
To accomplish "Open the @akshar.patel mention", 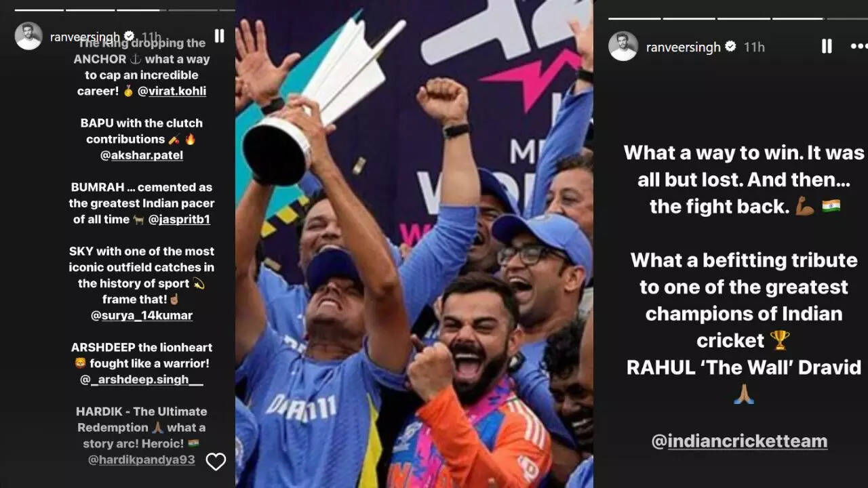I will click(141, 155).
